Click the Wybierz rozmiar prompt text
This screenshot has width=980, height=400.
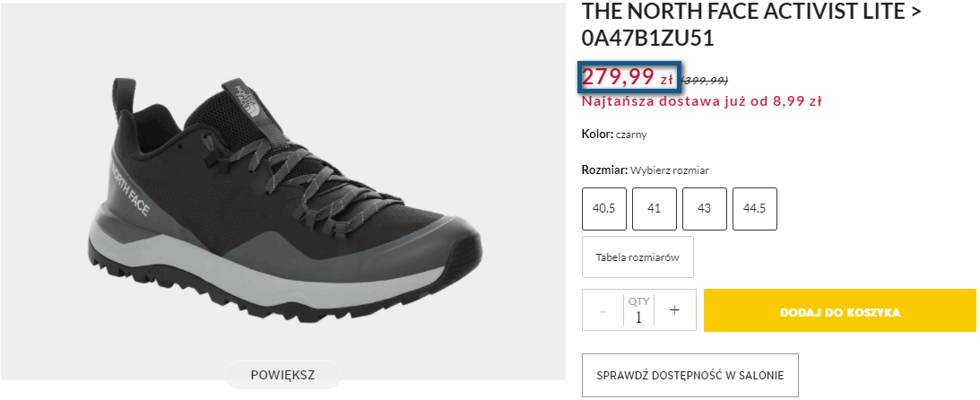point(670,170)
